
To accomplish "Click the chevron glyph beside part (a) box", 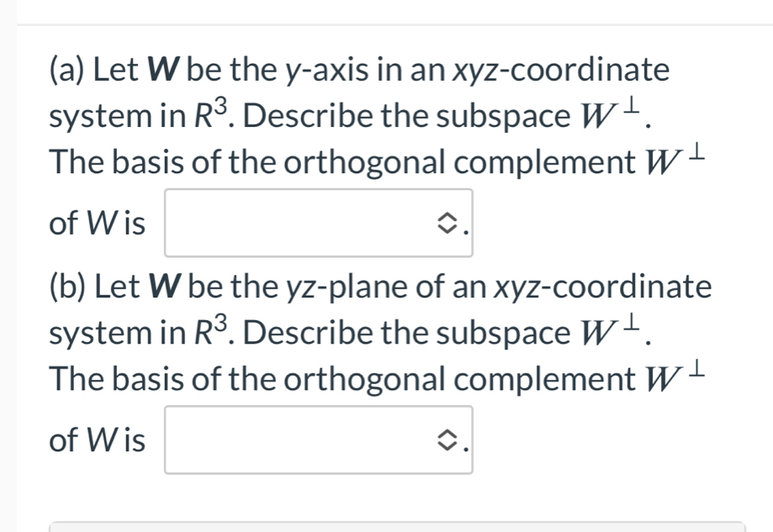I will (x=448, y=220).
